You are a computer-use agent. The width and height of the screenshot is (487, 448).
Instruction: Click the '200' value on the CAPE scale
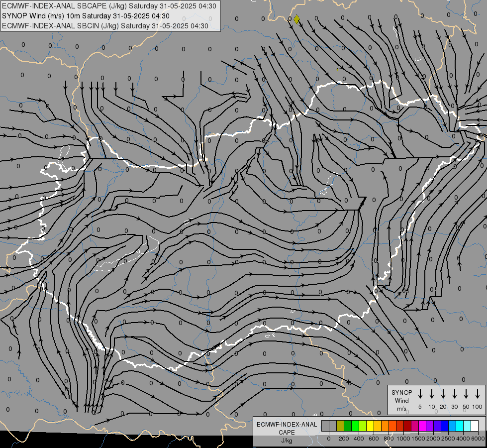point(344,439)
